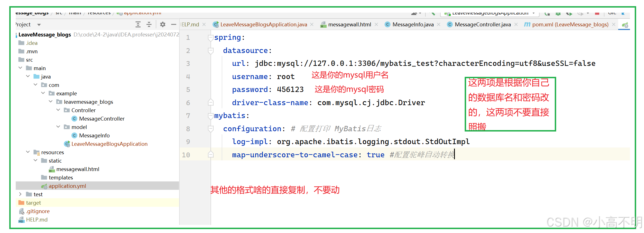Close the HELP.md tab

point(204,24)
